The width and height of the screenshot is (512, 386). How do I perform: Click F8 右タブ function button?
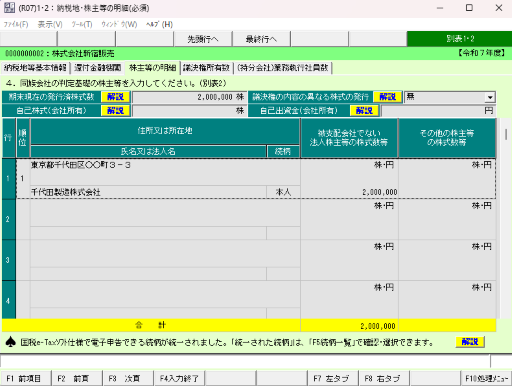[x=384, y=378]
